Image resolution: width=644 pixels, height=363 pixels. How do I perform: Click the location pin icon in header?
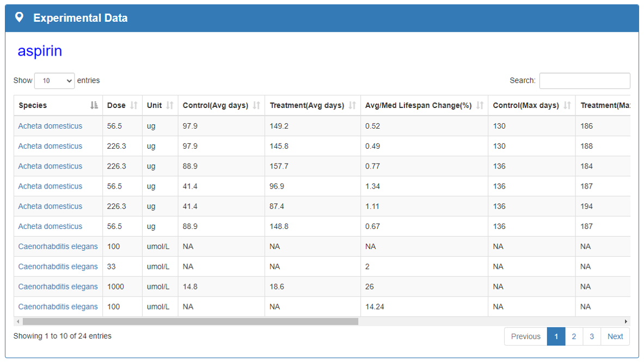19,17
